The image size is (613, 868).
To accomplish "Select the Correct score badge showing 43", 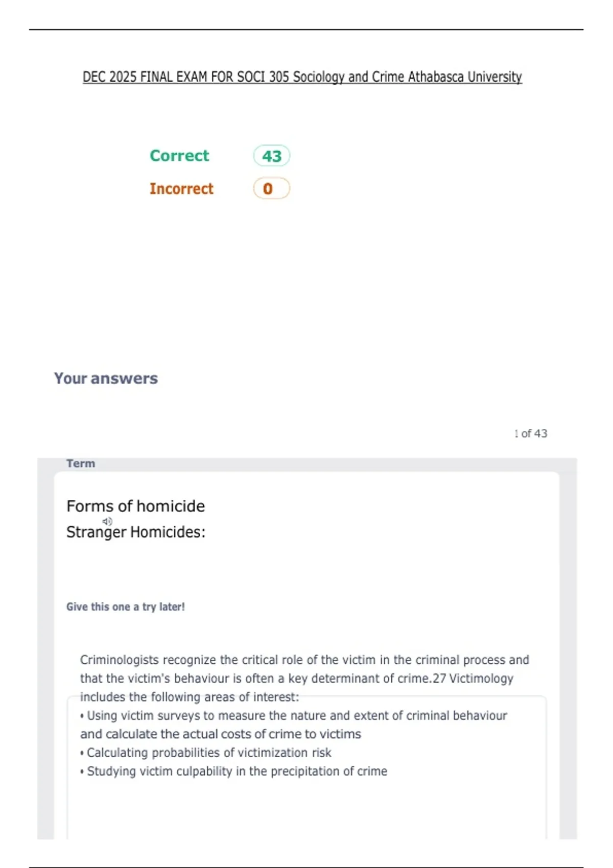I will click(x=272, y=156).
